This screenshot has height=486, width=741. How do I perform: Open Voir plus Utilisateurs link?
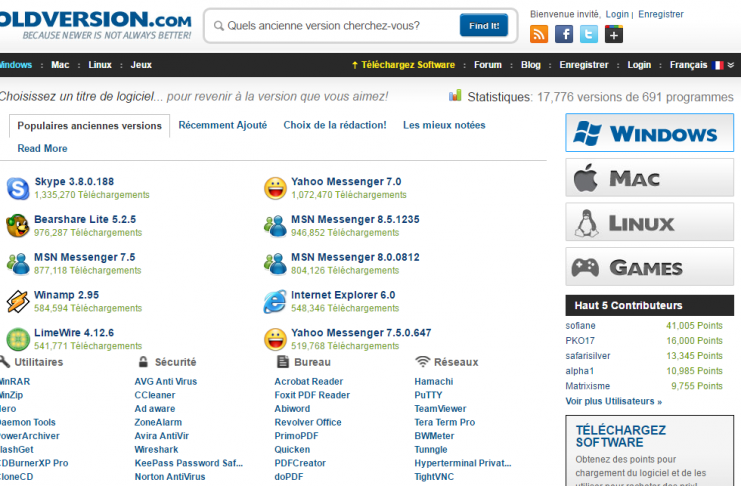613,401
